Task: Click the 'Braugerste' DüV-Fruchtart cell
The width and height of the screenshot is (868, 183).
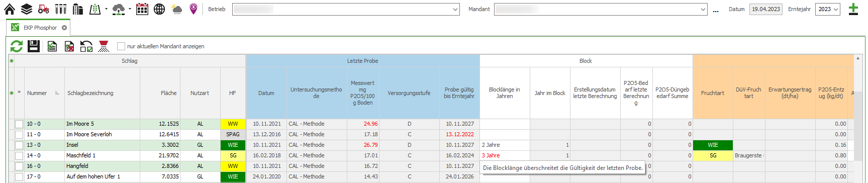Action: coord(749,156)
